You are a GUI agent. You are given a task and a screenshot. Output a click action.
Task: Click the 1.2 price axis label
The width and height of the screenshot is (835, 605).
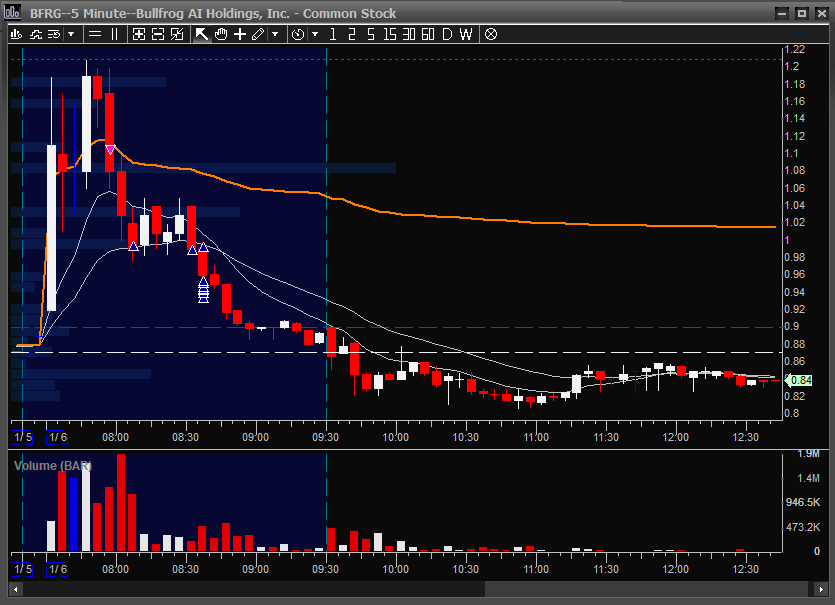pyautogui.click(x=792, y=67)
